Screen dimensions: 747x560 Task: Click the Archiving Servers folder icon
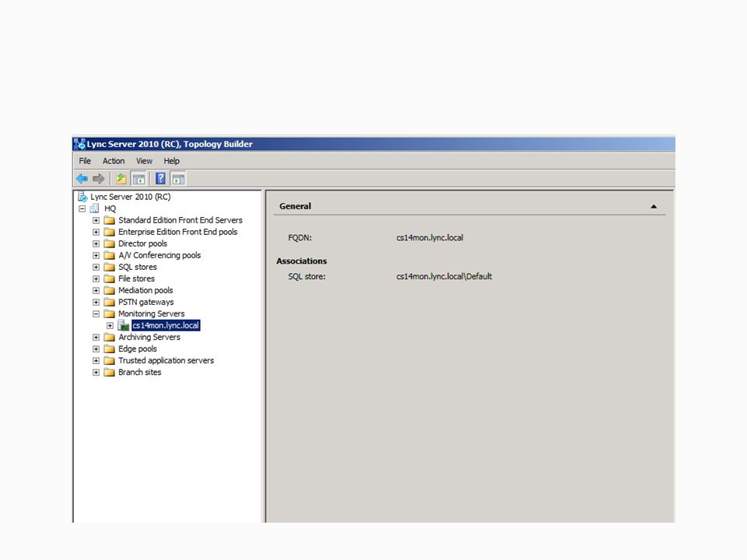click(x=110, y=337)
